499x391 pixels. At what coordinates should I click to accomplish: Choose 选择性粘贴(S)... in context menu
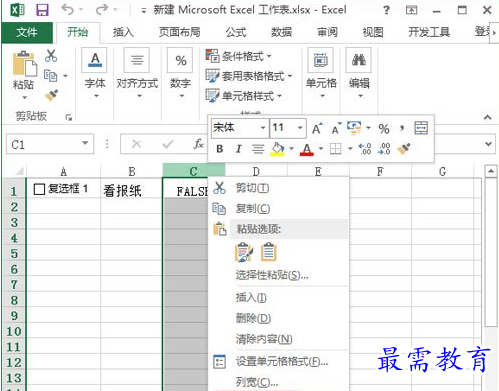tap(279, 275)
